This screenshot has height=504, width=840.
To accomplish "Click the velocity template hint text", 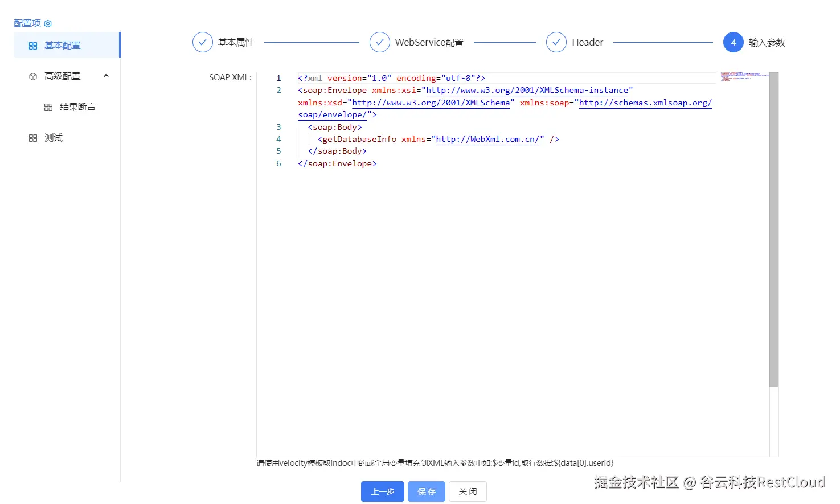I will (x=435, y=463).
